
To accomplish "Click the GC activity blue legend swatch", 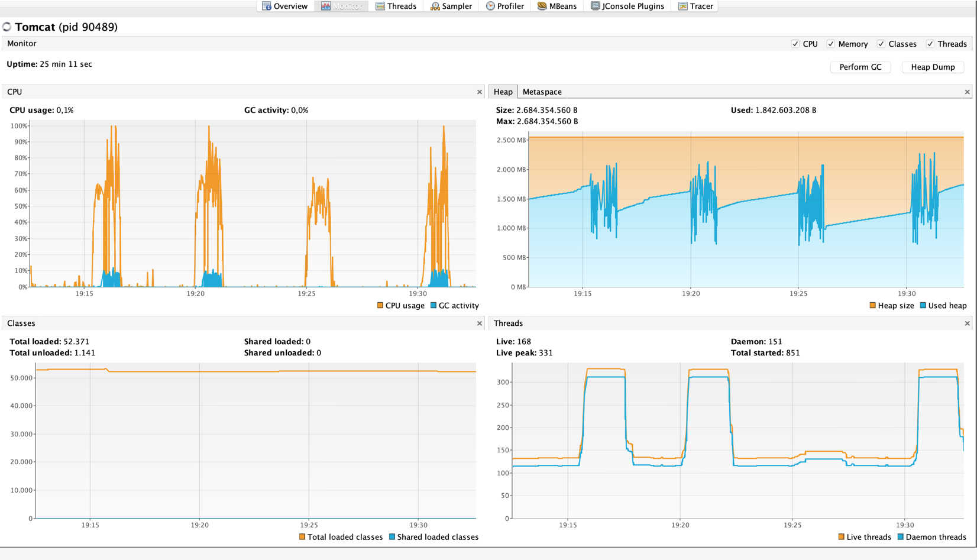I will click(x=433, y=306).
